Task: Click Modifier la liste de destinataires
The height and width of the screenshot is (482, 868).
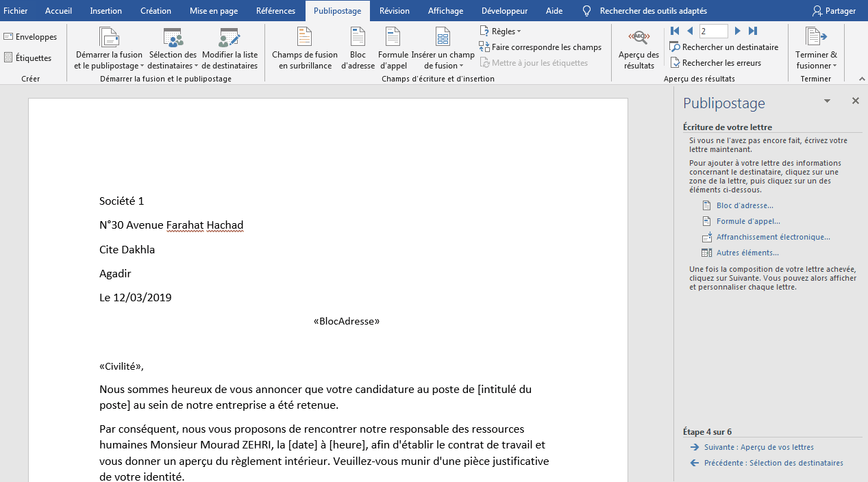Action: [230, 49]
